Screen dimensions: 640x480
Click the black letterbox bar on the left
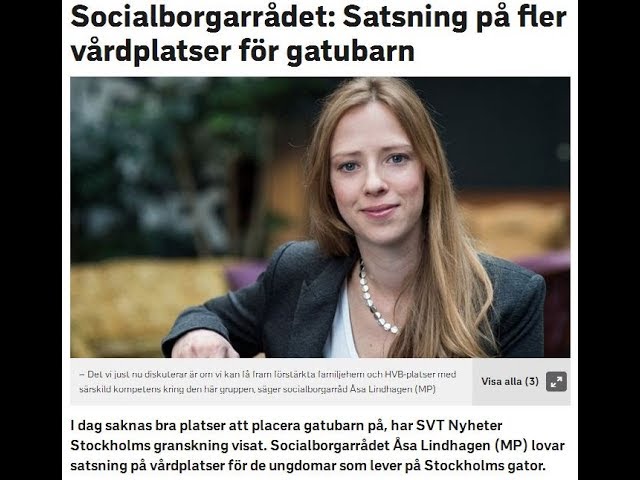pos(31,240)
